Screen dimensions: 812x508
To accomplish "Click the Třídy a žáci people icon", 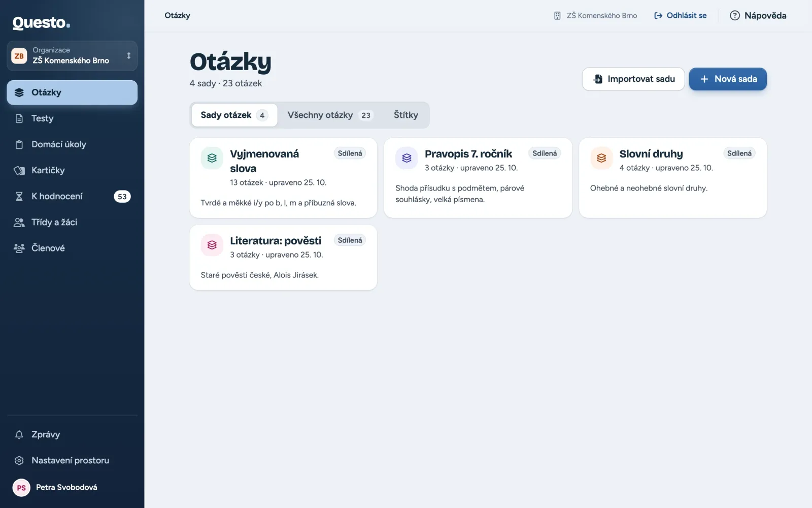I will pos(19,222).
